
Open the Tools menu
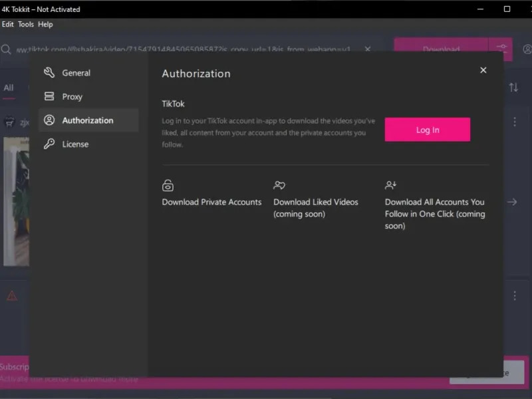point(26,25)
